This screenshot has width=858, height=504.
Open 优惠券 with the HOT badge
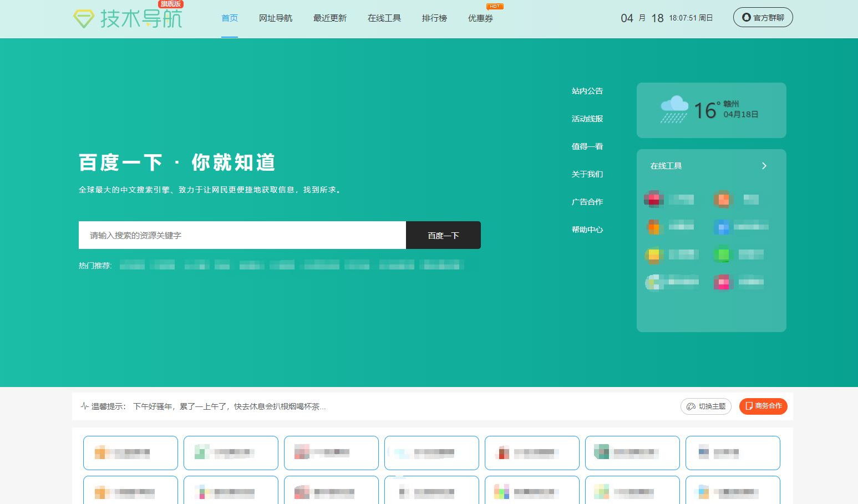tap(480, 18)
